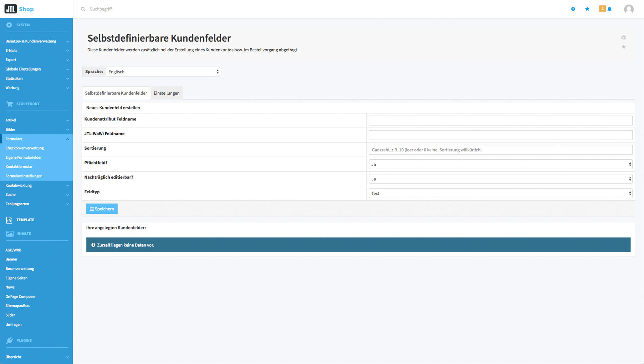This screenshot has height=364, width=644.
Task: Focus the Sortierung input field
Action: [x=500, y=150]
